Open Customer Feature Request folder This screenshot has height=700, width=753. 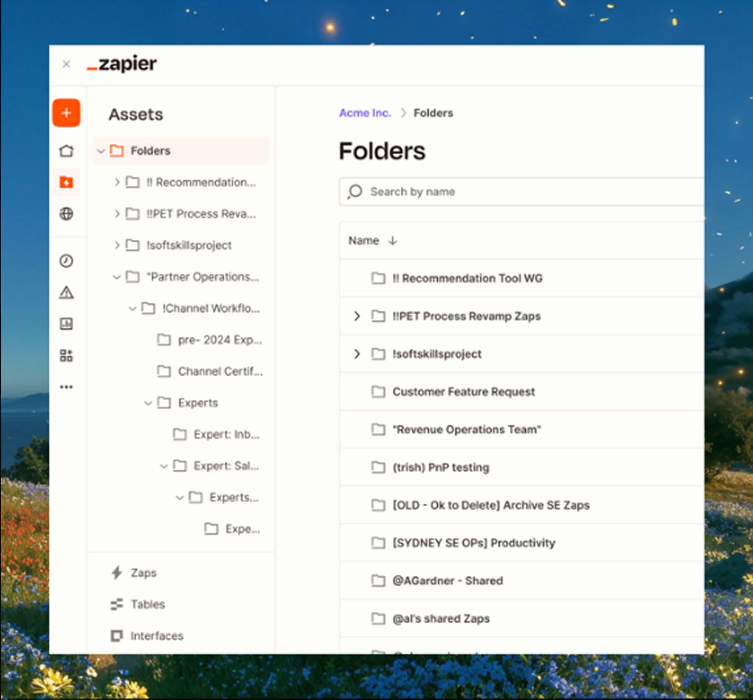(464, 392)
